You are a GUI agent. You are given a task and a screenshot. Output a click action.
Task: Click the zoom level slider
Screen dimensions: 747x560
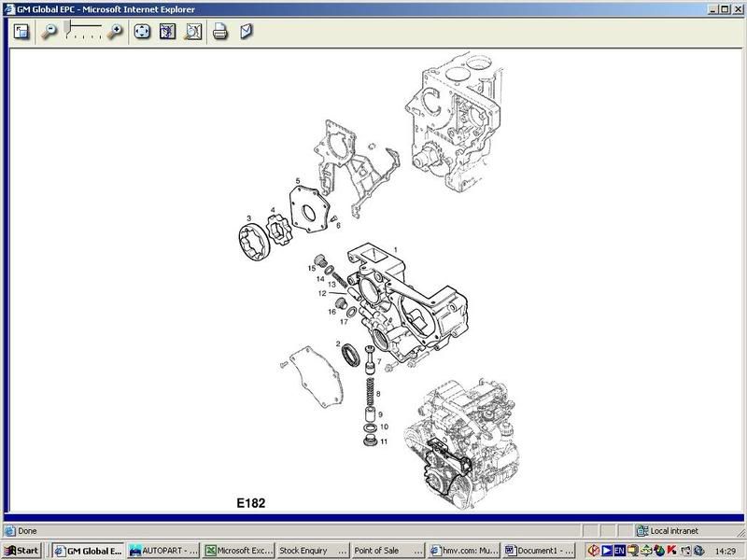pyautogui.click(x=83, y=32)
